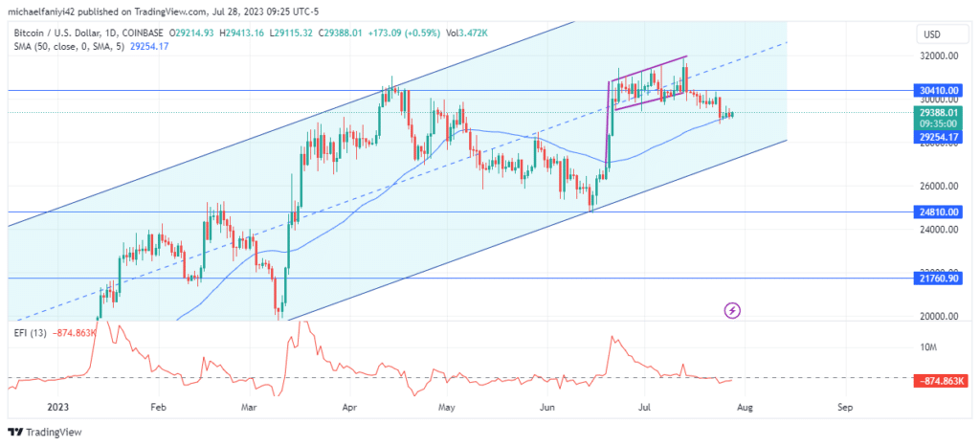Screen dimensions: 980x446
Task: Click the Feb label on time axis
Action: 159,408
